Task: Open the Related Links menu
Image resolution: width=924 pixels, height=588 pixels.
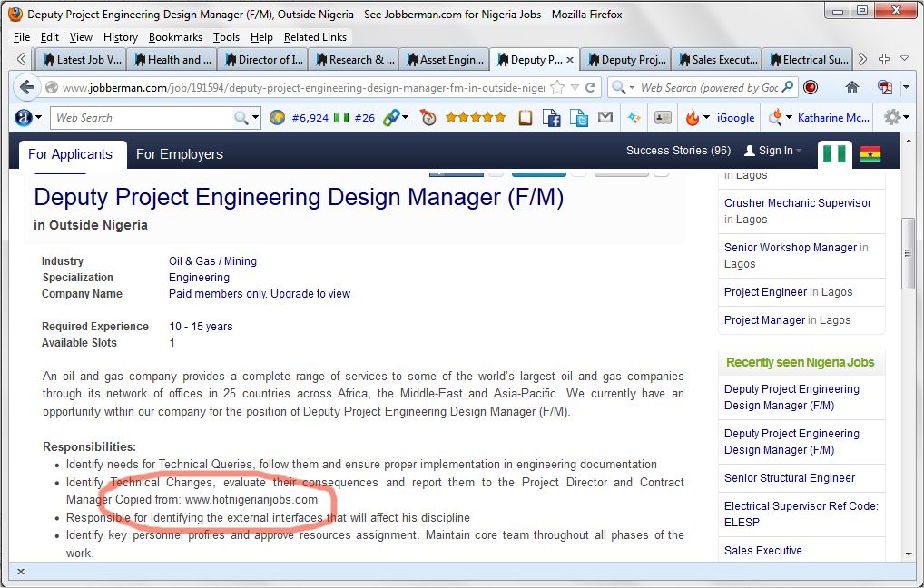Action: (315, 37)
